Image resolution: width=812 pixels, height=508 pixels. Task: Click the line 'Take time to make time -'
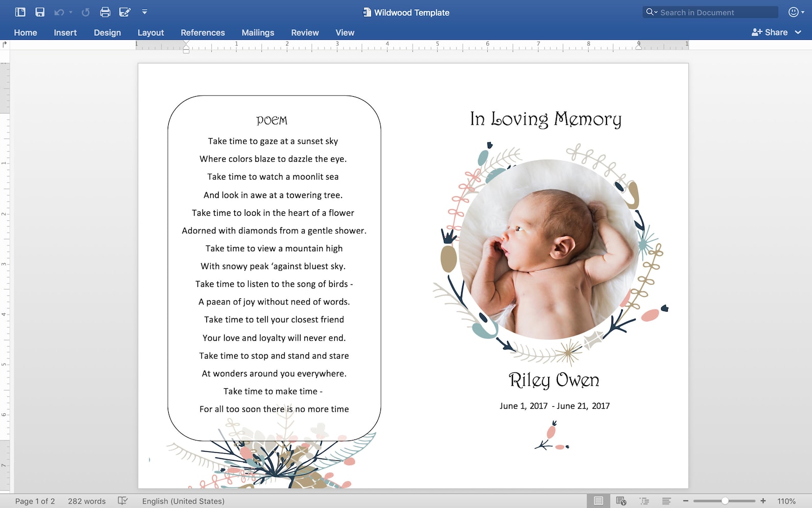[273, 391]
